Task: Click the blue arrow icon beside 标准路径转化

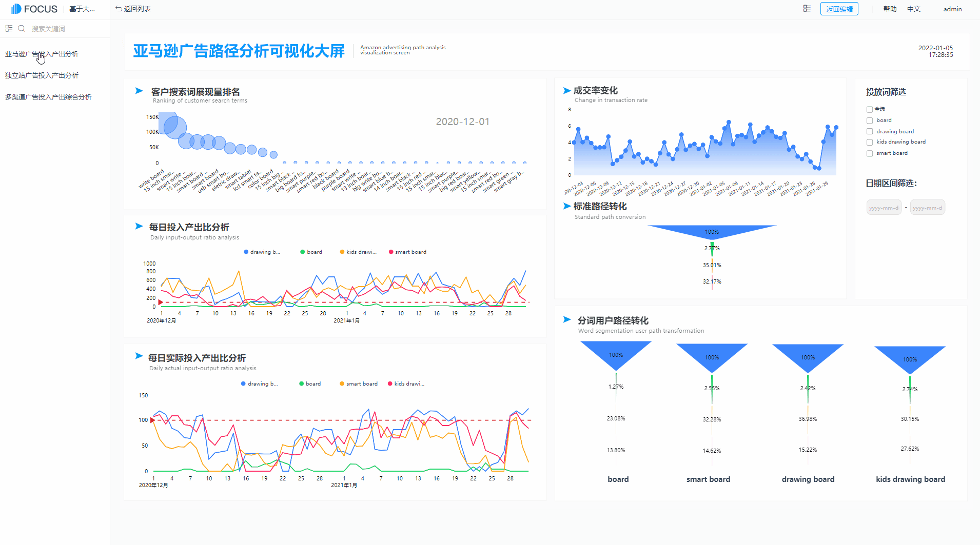Action: (x=566, y=206)
